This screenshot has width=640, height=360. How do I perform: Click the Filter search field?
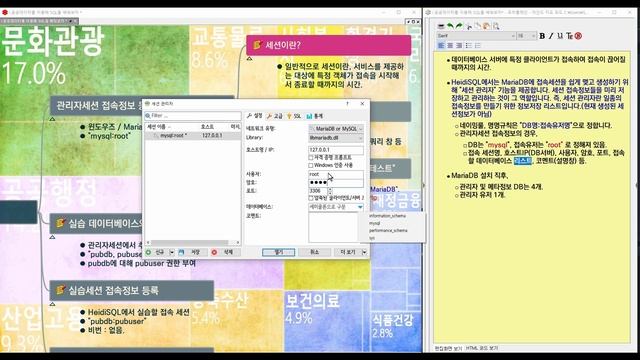click(x=193, y=116)
